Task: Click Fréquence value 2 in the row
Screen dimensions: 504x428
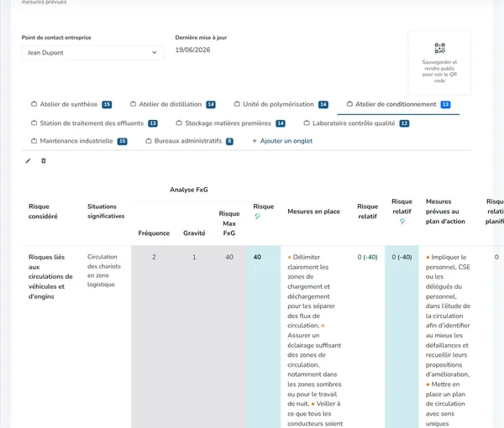Action: (x=154, y=257)
